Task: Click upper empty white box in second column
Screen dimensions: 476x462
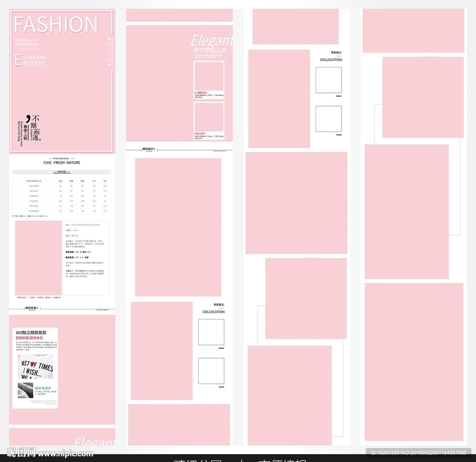Action: click(x=212, y=332)
